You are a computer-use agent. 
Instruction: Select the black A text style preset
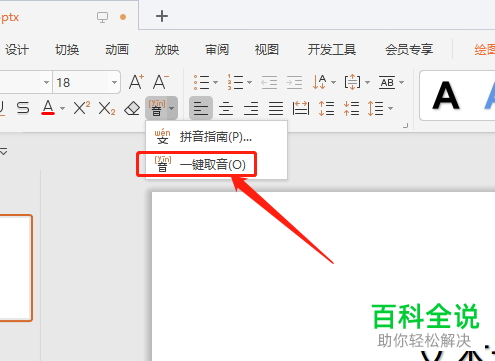pos(446,96)
